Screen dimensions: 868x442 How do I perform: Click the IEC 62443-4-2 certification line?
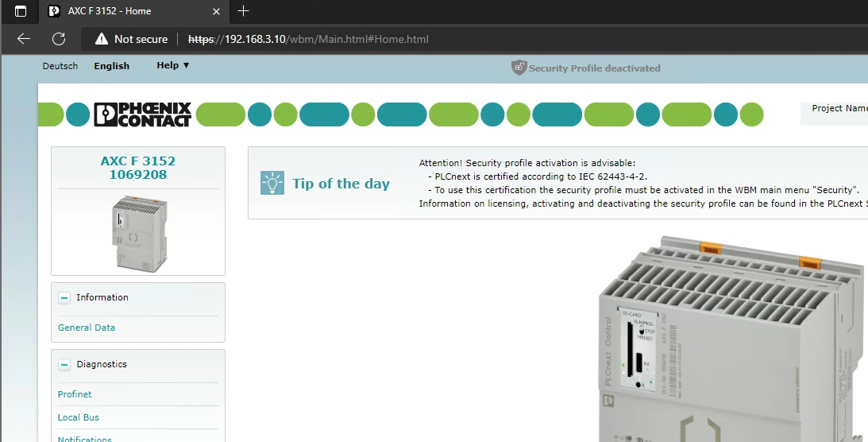(538, 176)
